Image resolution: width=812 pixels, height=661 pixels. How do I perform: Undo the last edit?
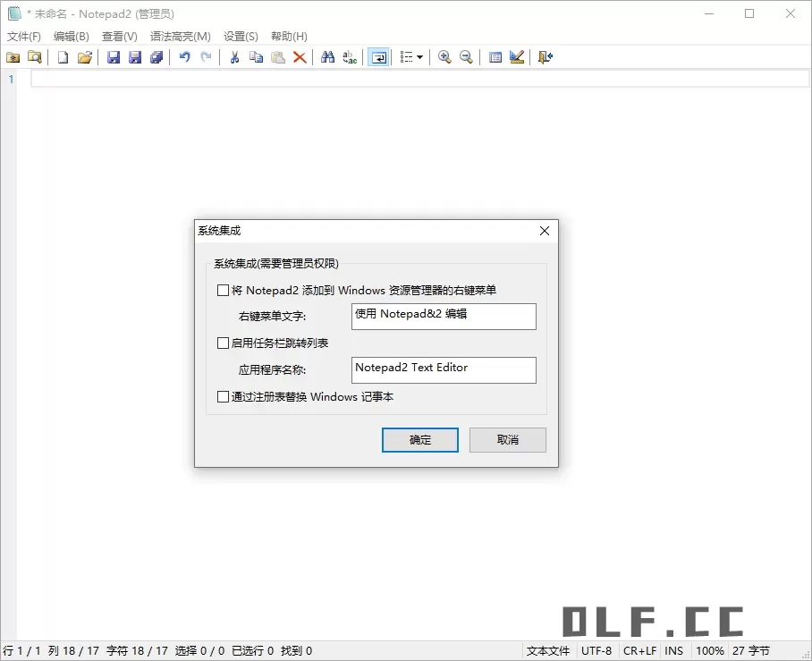click(184, 56)
